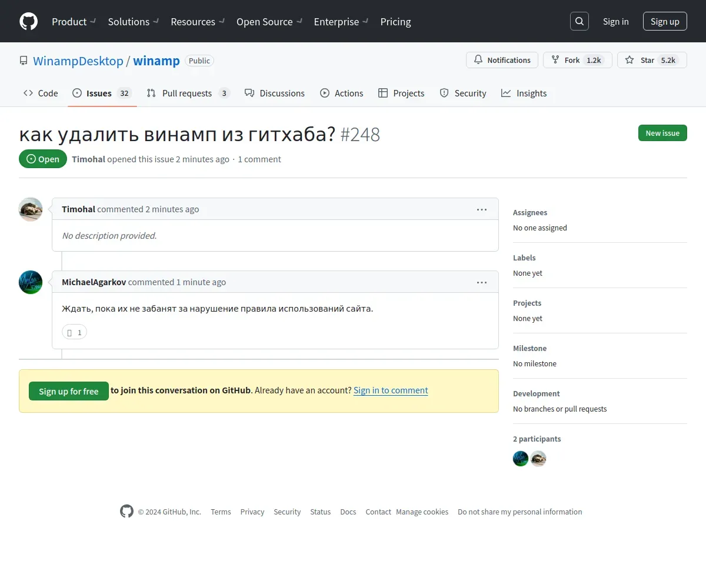This screenshot has width=706, height=588.
Task: Click MichaelAgarkov's avatar beside second comment
Action: pyautogui.click(x=31, y=282)
